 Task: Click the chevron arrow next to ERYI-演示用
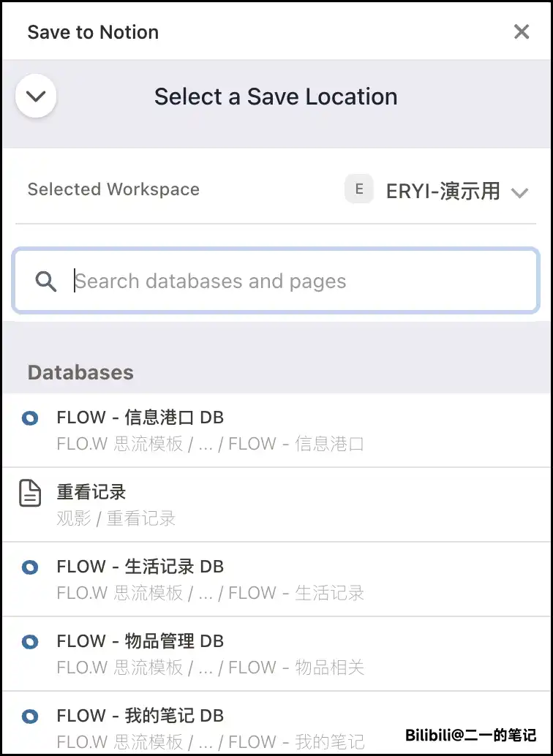pos(519,193)
